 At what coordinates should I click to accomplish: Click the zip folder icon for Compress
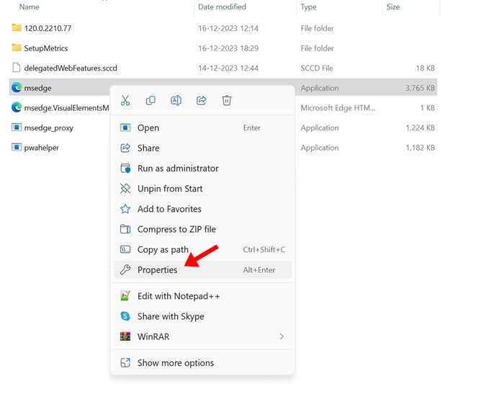click(125, 229)
